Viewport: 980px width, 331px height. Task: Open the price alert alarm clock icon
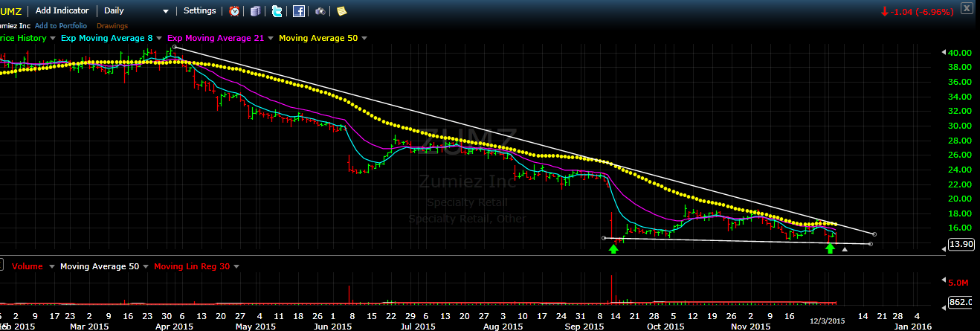point(234,11)
